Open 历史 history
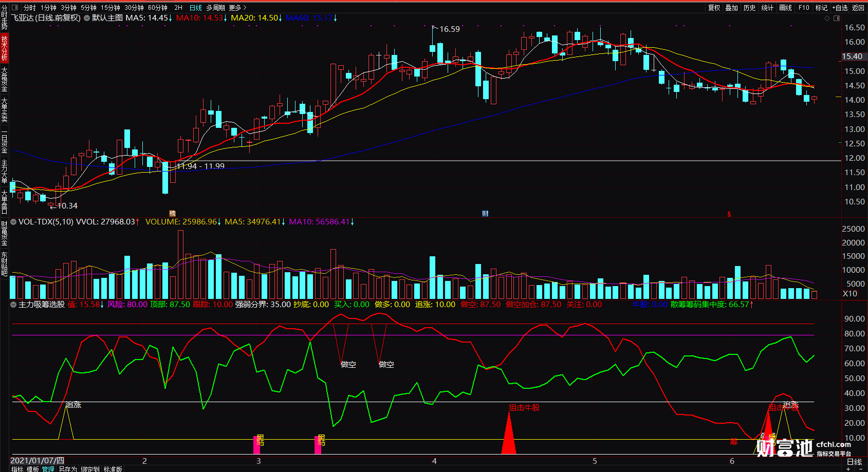868x472 pixels. [x=750, y=8]
